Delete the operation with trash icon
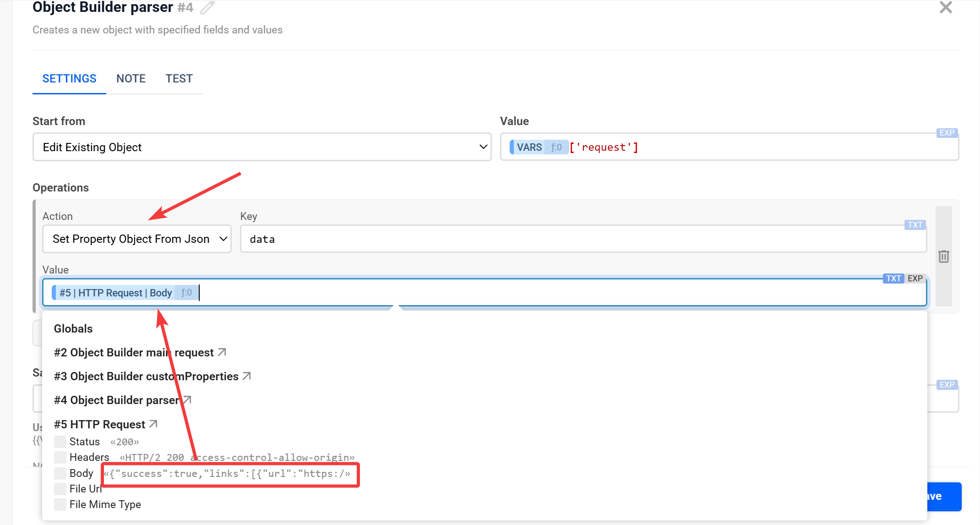This screenshot has height=525, width=980. (943, 257)
